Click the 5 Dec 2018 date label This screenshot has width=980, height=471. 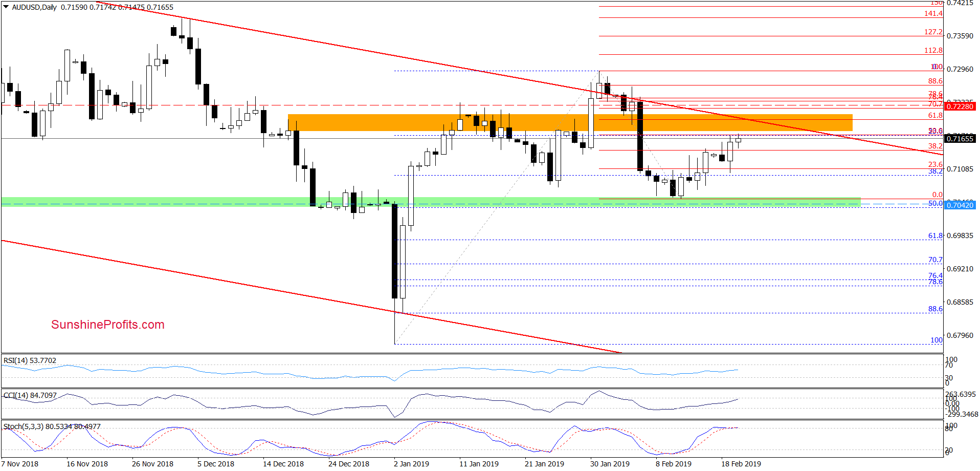pos(216,464)
